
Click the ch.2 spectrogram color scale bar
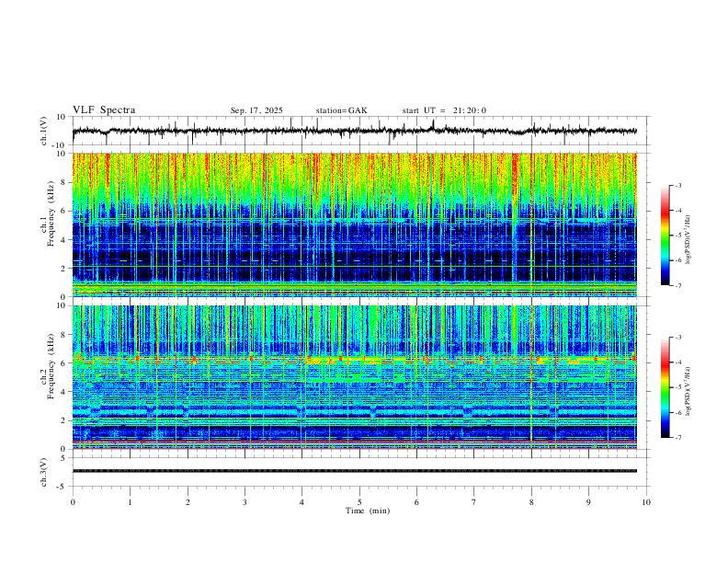point(665,387)
